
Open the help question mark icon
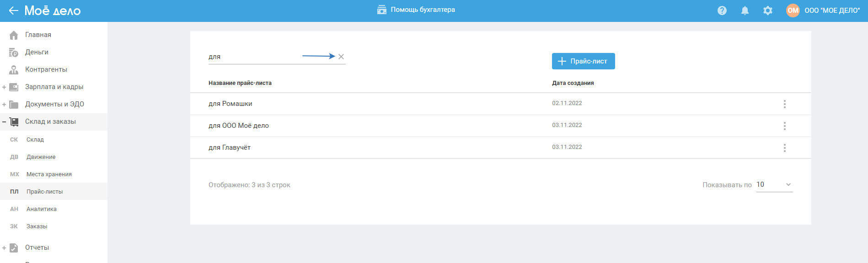[722, 11]
